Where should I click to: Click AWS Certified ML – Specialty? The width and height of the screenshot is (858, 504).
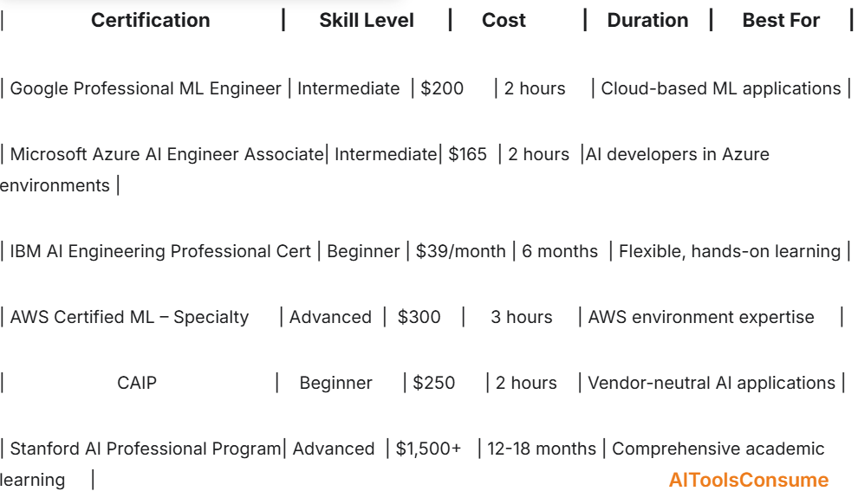pos(129,317)
